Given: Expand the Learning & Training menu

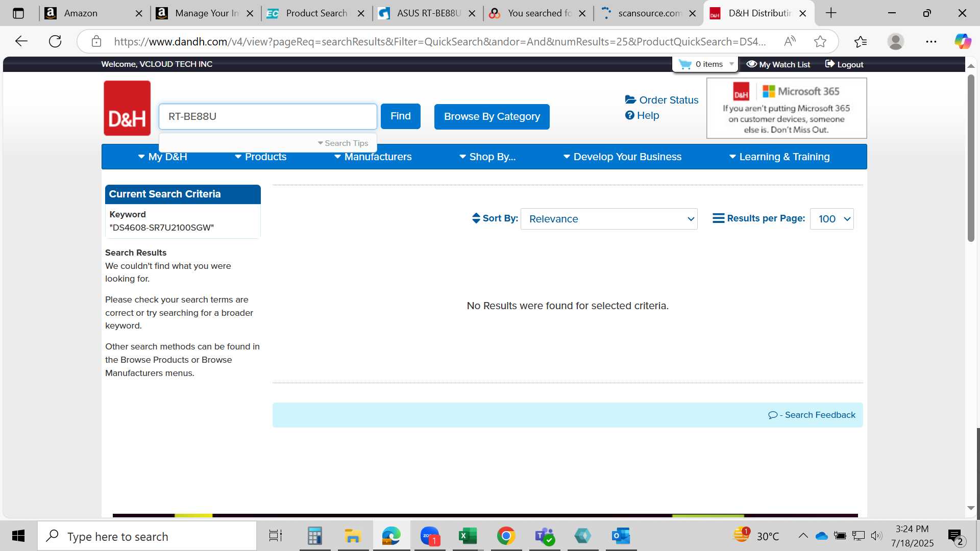Looking at the screenshot, I should coord(779,157).
